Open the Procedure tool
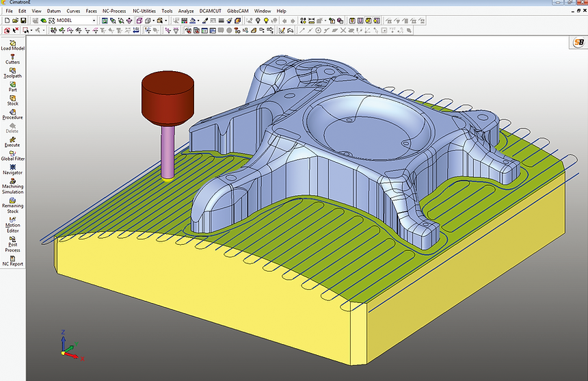This screenshot has height=381, width=588. pyautogui.click(x=12, y=114)
